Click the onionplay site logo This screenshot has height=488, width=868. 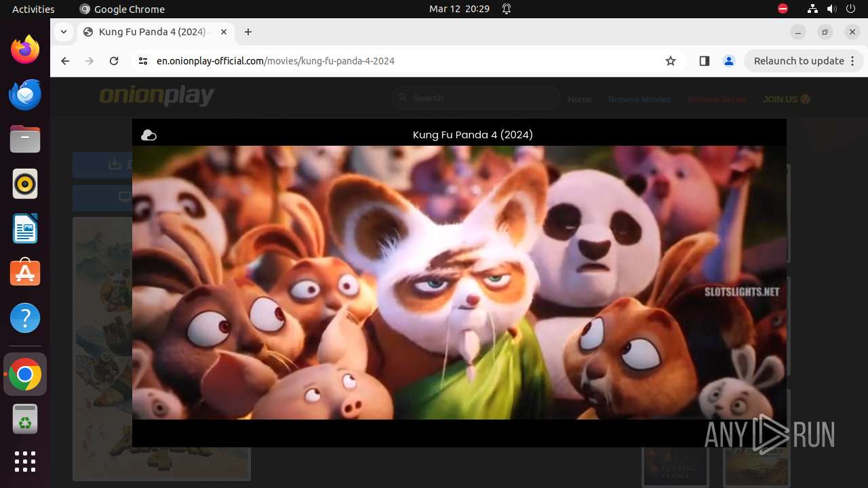tap(157, 96)
